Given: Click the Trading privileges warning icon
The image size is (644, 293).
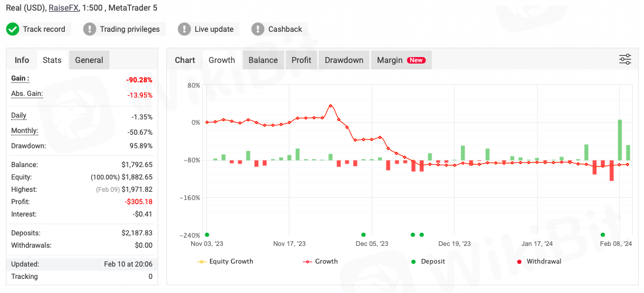Looking at the screenshot, I should point(89,29).
